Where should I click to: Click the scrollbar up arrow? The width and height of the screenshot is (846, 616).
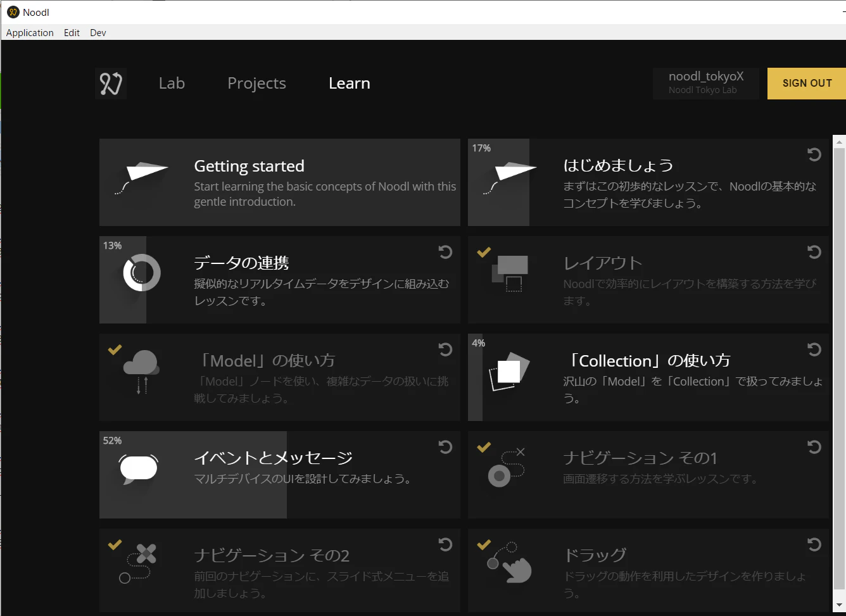[839, 141]
